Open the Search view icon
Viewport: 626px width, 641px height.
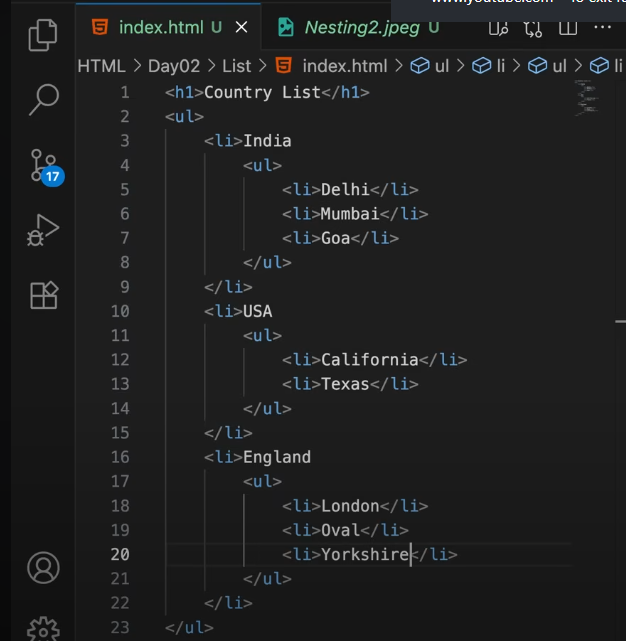(43, 99)
